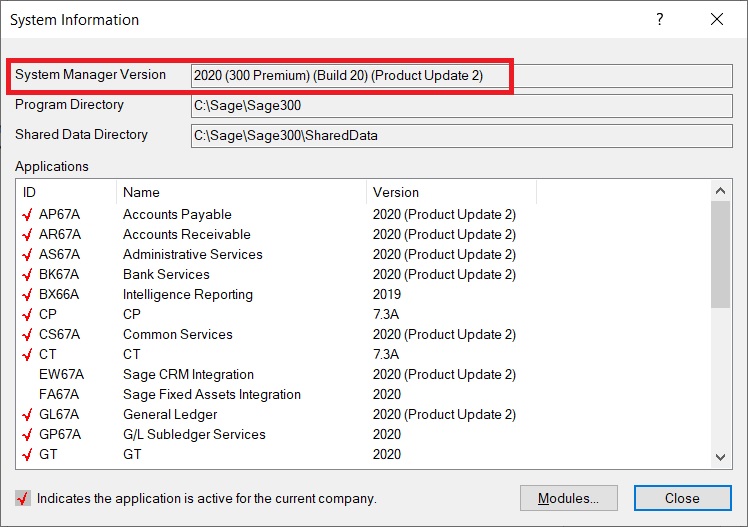Viewport: 748px width, 527px height.
Task: Click the Shared Data Directory field
Action: pos(461,136)
